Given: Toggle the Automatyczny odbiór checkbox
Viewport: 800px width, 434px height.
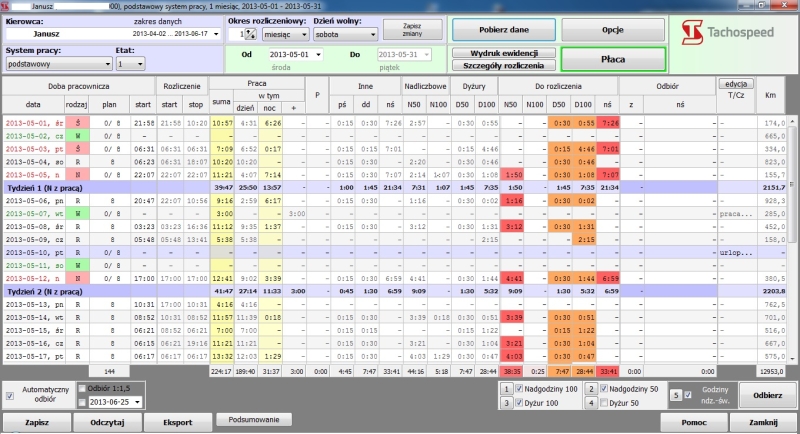Looking at the screenshot, I should click(x=10, y=396).
